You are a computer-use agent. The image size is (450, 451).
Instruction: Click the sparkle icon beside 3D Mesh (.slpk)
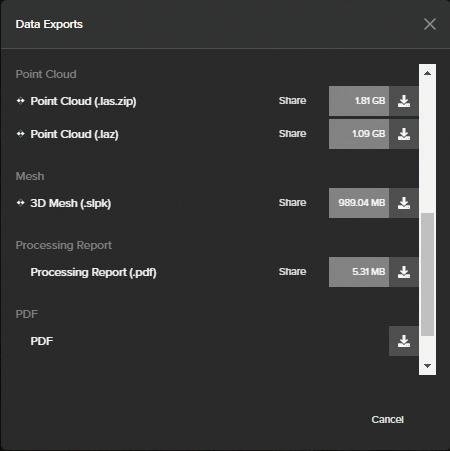(x=21, y=203)
